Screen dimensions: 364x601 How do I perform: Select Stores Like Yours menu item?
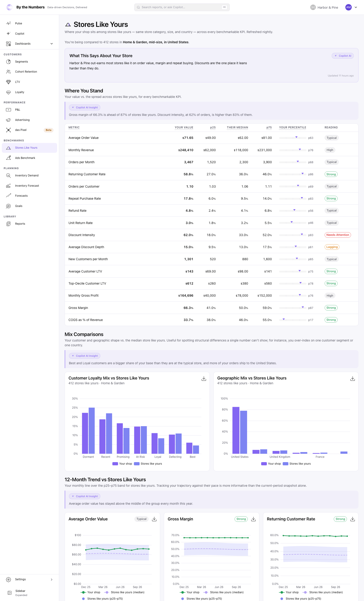[x=30, y=148]
